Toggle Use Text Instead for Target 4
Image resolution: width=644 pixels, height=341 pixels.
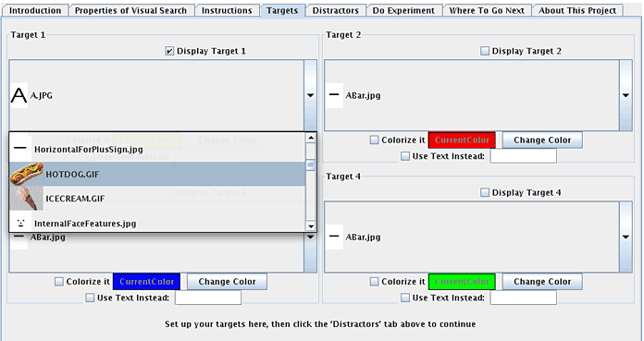(x=405, y=298)
